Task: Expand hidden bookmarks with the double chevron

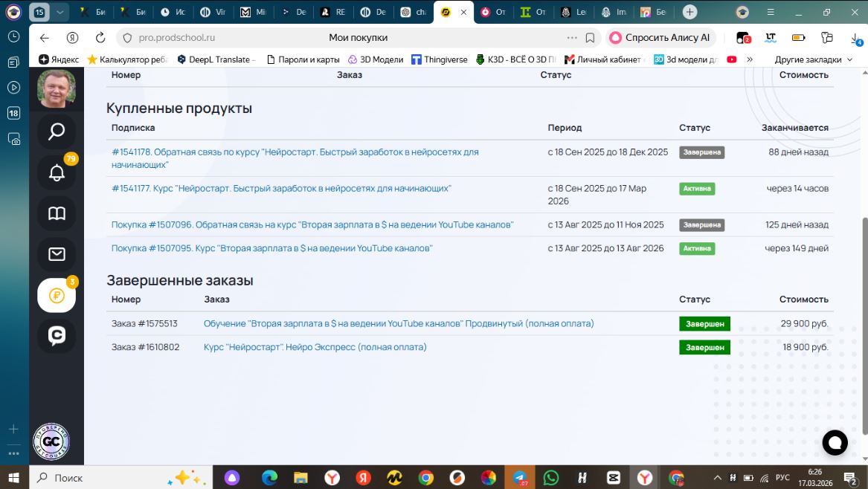Action: click(x=749, y=59)
